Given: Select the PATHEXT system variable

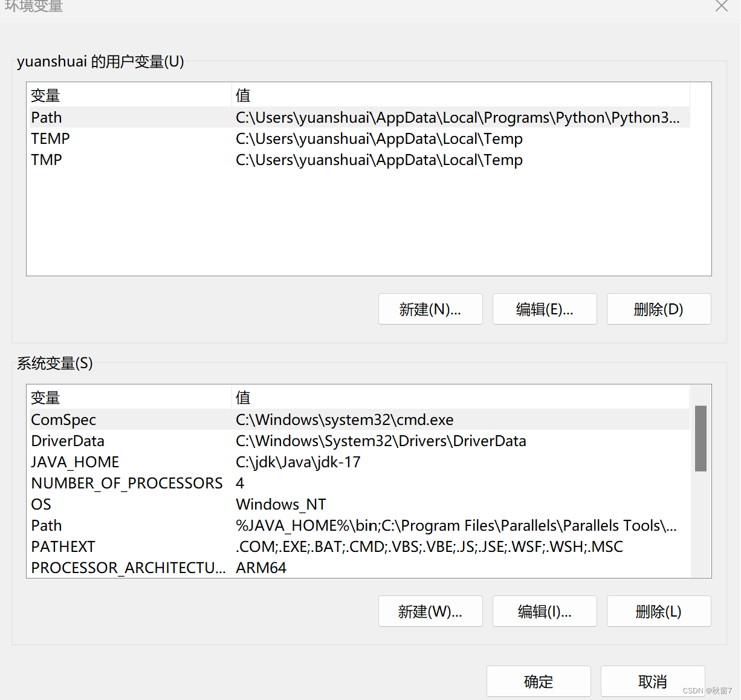Looking at the screenshot, I should [x=360, y=546].
